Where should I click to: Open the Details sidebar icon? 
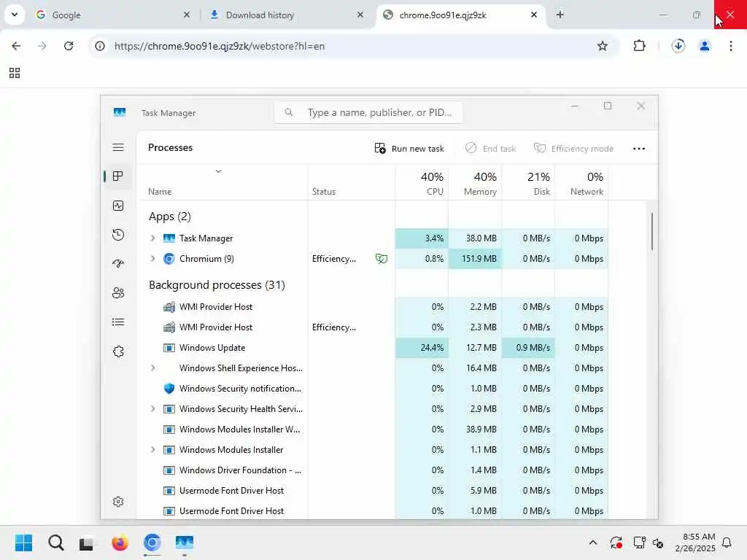(x=118, y=322)
